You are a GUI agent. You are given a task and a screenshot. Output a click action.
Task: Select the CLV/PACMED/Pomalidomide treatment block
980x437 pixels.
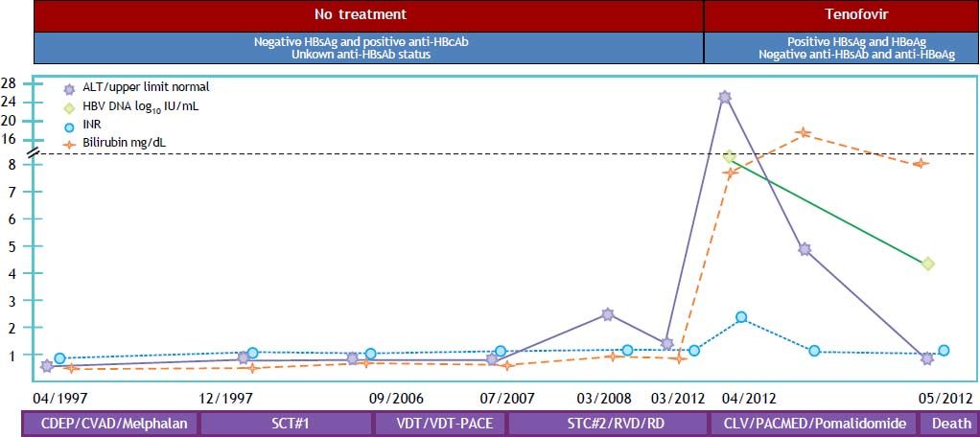tap(813, 424)
